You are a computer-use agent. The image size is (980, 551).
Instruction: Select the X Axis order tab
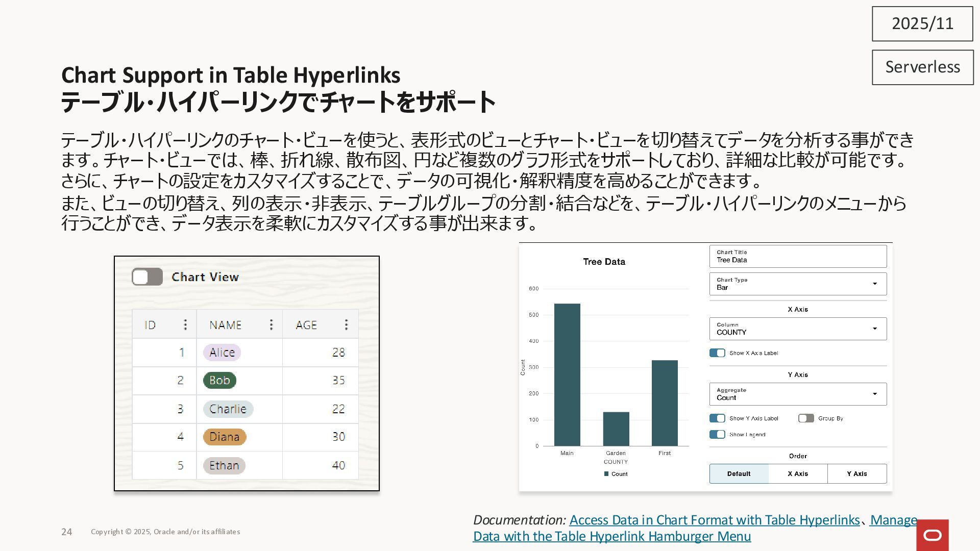coord(797,473)
